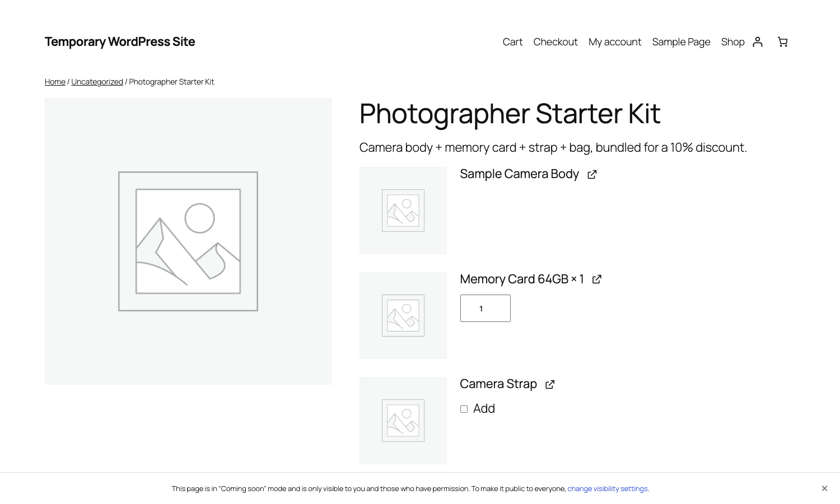The height and width of the screenshot is (504, 840).
Task: Go to Cart menu item
Action: [x=512, y=42]
